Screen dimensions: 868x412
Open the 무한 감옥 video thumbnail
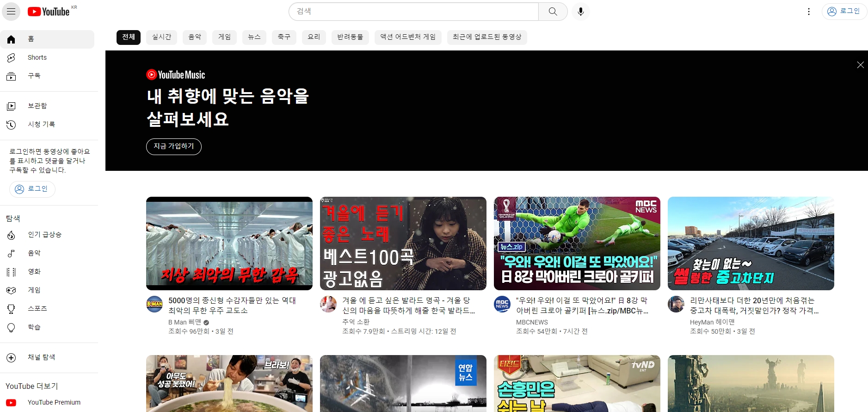tap(229, 243)
